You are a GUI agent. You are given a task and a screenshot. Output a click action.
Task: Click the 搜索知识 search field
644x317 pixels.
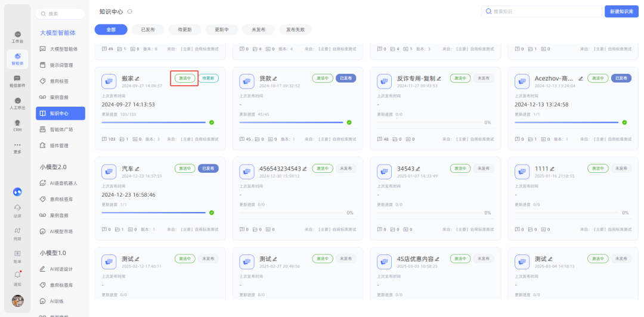pyautogui.click(x=541, y=11)
